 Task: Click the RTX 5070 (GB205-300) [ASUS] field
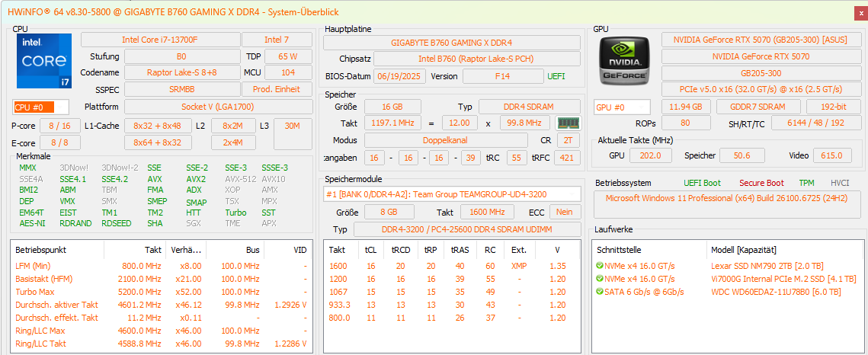[x=760, y=40]
